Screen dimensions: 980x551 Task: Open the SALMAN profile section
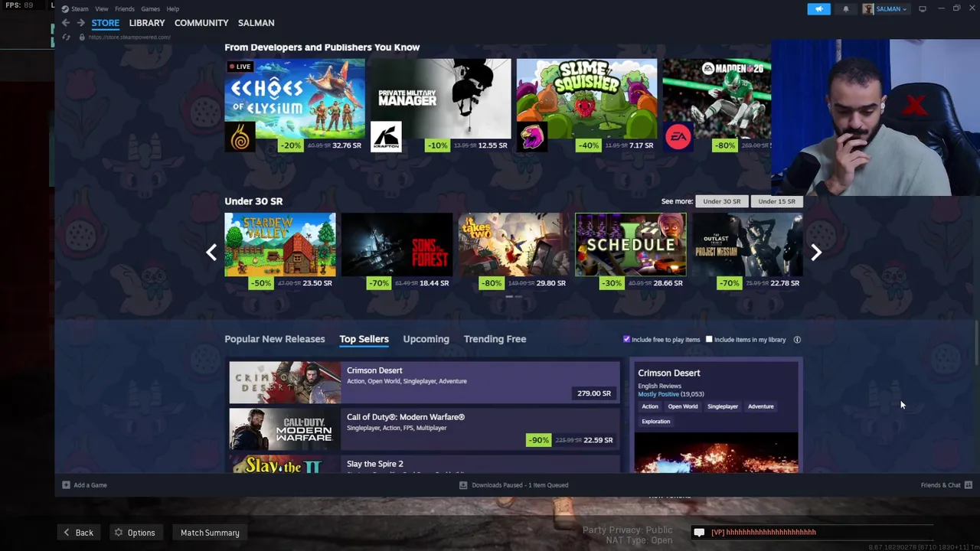[256, 23]
